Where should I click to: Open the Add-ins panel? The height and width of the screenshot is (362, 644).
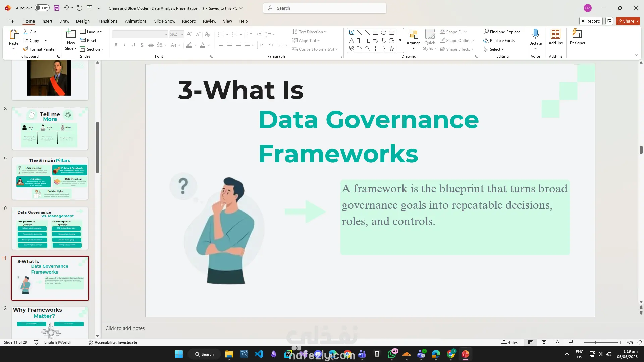(x=556, y=37)
